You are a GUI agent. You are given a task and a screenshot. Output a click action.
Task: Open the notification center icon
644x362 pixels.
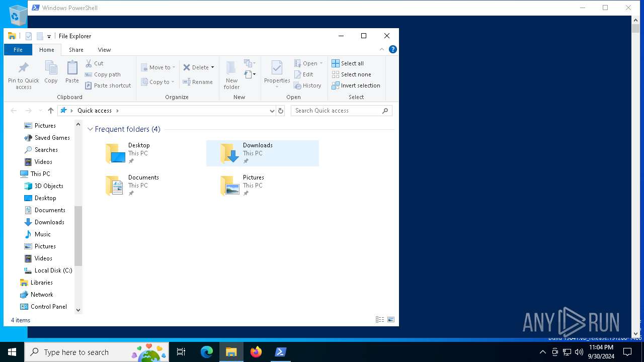pyautogui.click(x=627, y=352)
